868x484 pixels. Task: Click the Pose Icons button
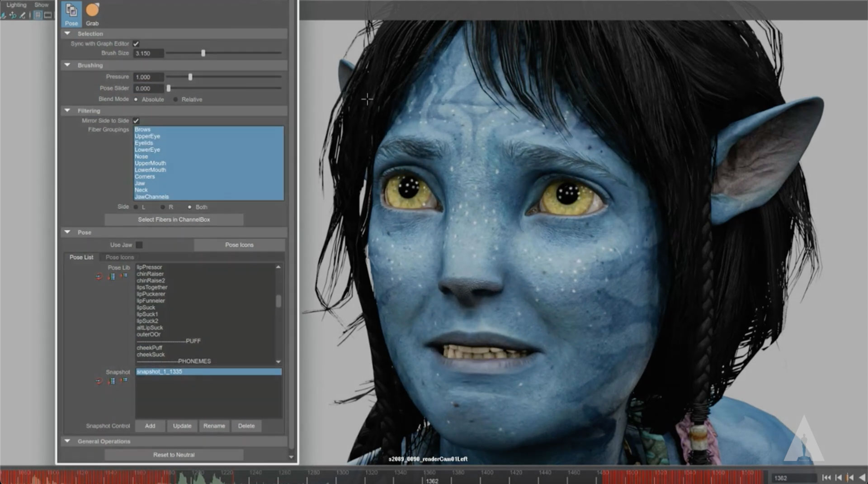pyautogui.click(x=239, y=245)
